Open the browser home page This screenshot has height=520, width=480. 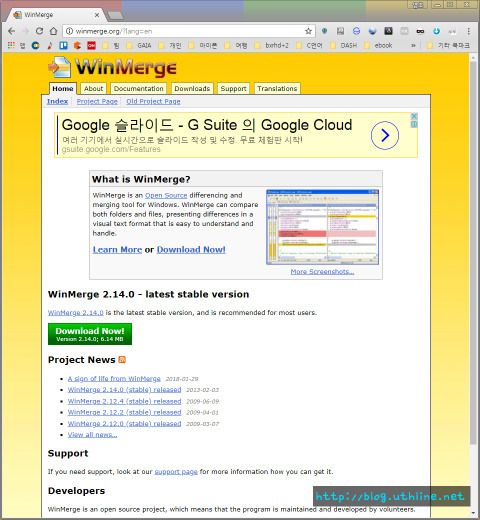(53, 31)
